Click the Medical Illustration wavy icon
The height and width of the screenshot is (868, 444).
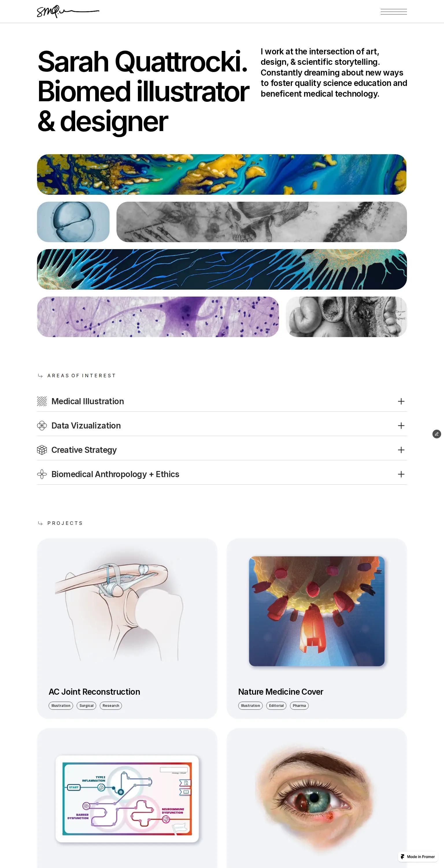click(x=42, y=401)
